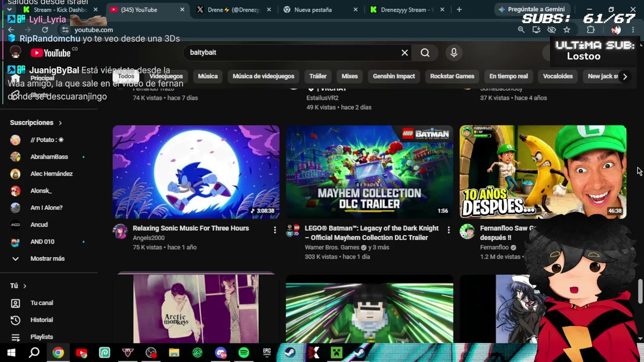Reload the page with the browser refresh icon

click(45, 30)
